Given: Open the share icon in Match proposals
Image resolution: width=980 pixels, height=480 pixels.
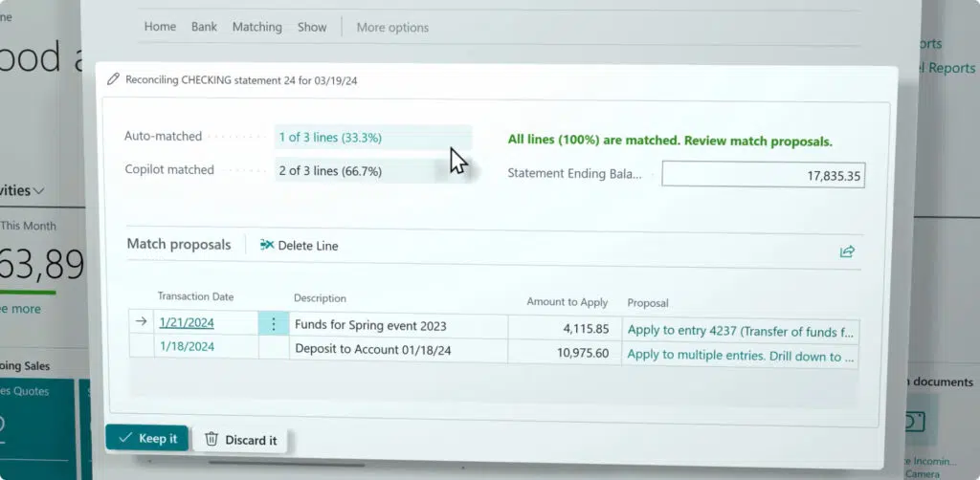Looking at the screenshot, I should [847, 251].
